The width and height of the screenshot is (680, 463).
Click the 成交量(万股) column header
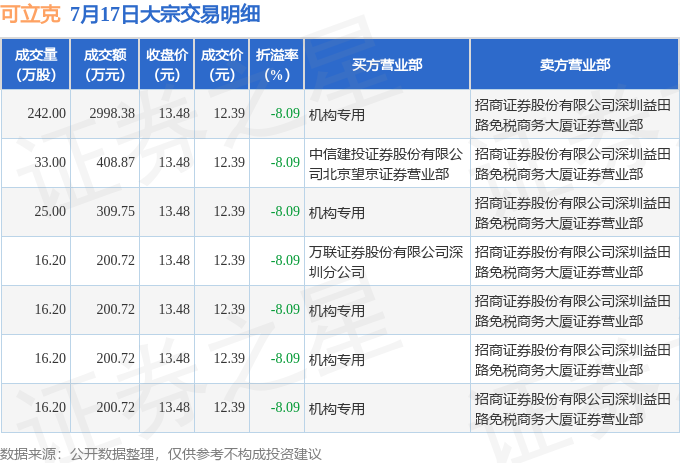[x=36, y=65]
